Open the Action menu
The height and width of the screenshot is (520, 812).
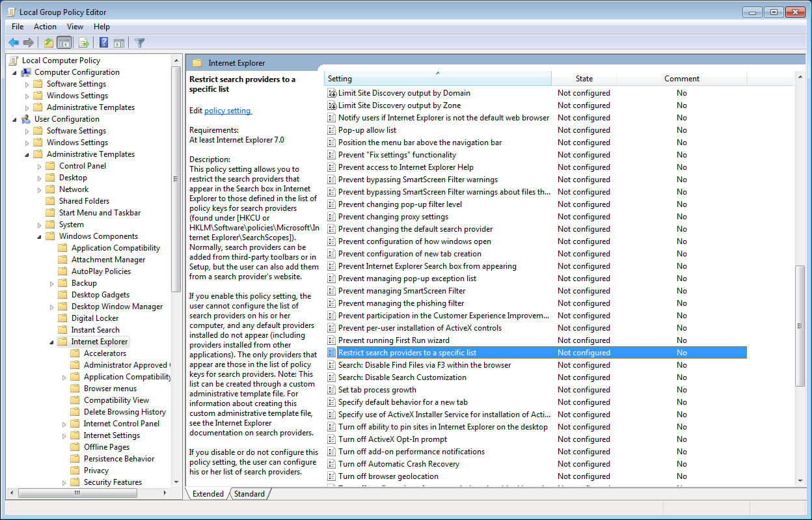[x=45, y=27]
